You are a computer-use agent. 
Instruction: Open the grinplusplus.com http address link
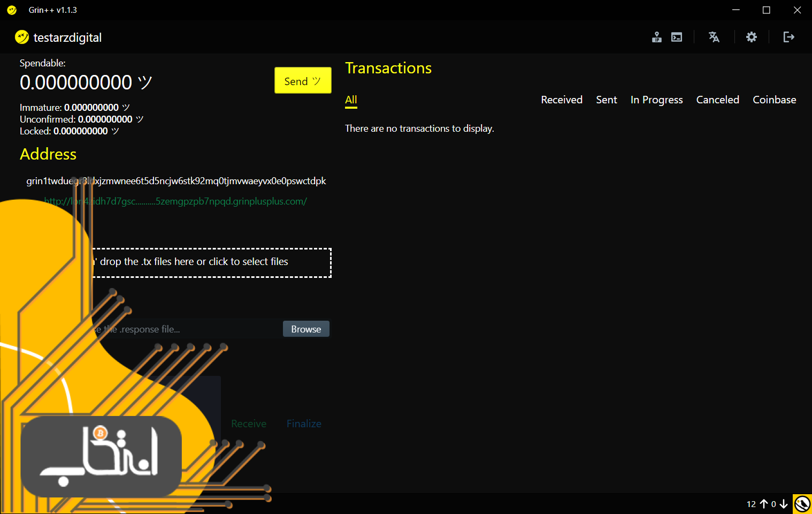[x=175, y=201]
